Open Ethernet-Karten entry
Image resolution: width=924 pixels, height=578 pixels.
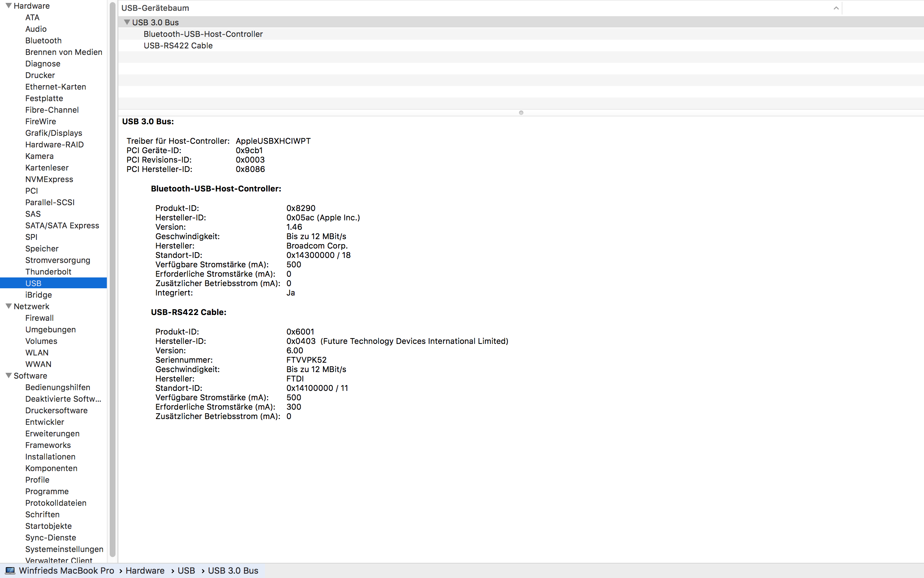[56, 87]
